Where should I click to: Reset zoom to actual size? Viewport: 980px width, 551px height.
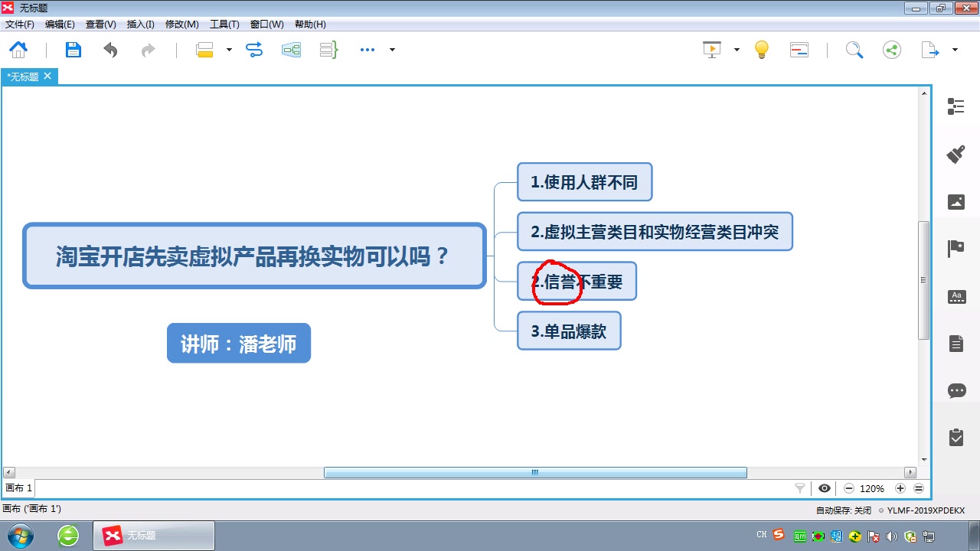919,488
